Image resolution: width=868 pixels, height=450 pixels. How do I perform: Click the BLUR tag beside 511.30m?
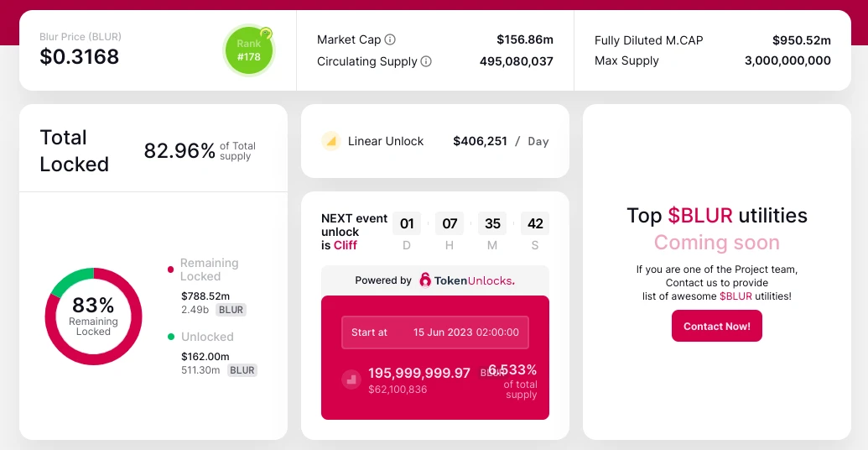(242, 370)
